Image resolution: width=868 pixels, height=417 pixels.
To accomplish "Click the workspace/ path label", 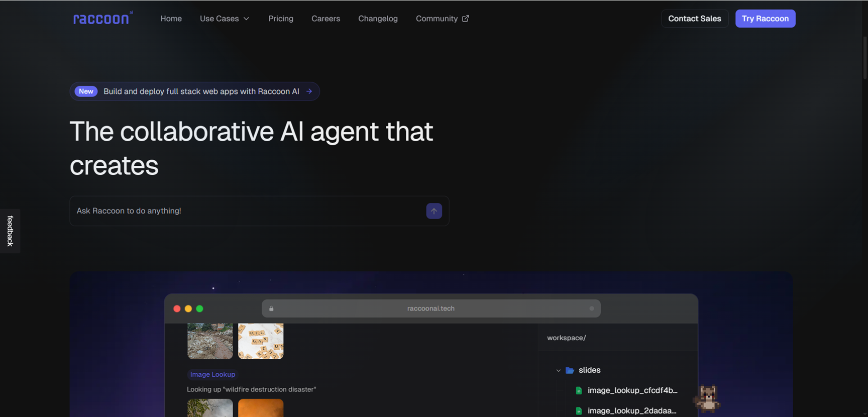I will 566,338.
